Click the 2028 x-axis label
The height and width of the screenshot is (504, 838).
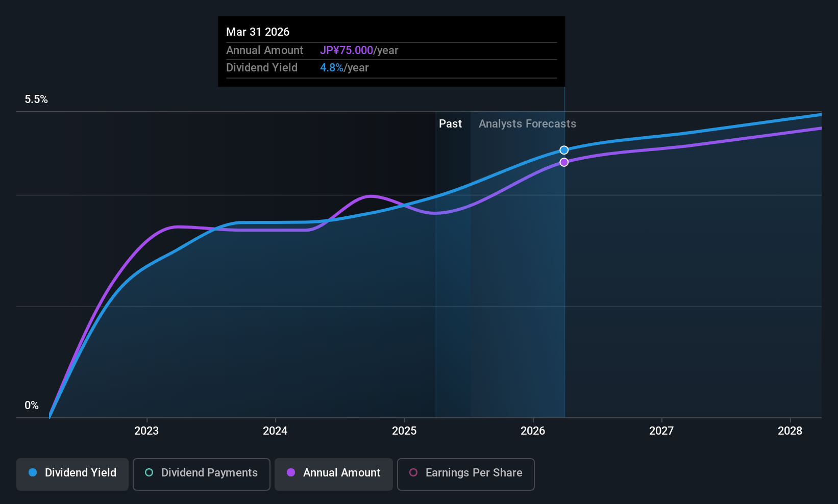click(790, 431)
